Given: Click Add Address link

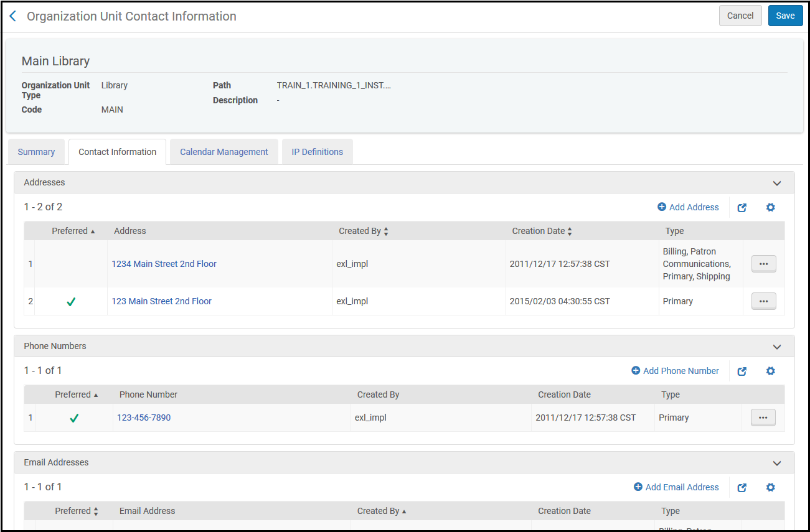Looking at the screenshot, I should [x=688, y=207].
